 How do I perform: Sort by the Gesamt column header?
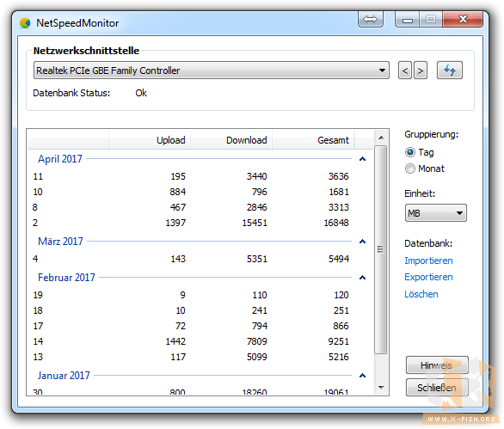click(313, 140)
